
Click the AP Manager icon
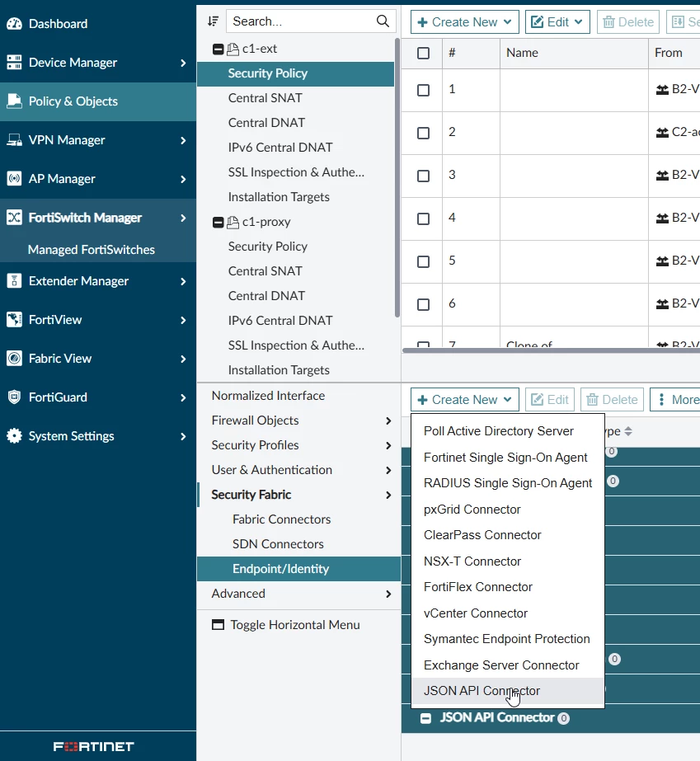coord(14,179)
